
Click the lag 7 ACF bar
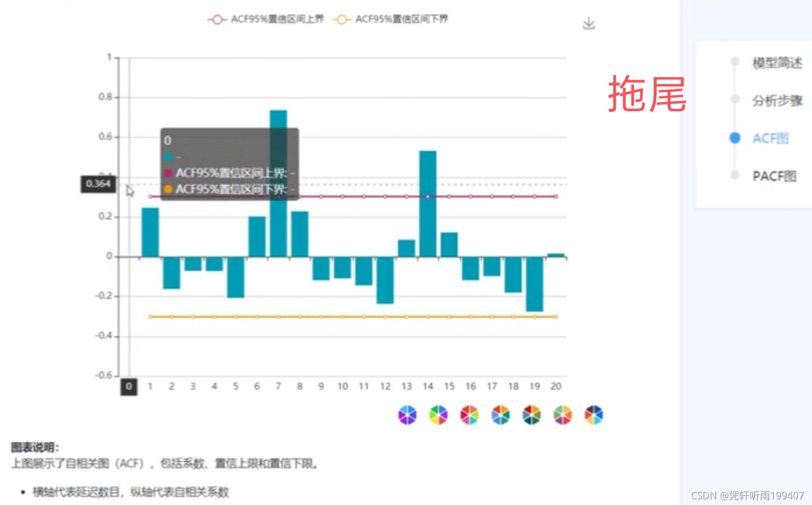278,183
